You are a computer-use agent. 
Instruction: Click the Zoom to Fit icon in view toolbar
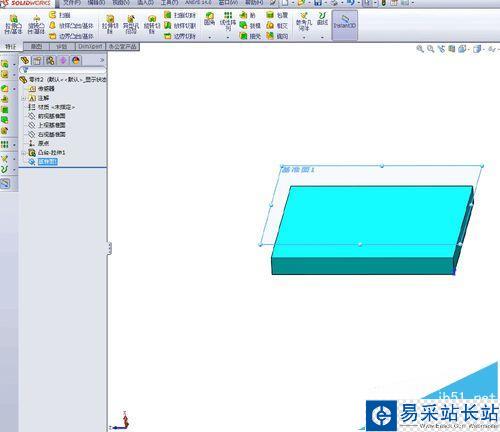pyautogui.click(x=420, y=49)
